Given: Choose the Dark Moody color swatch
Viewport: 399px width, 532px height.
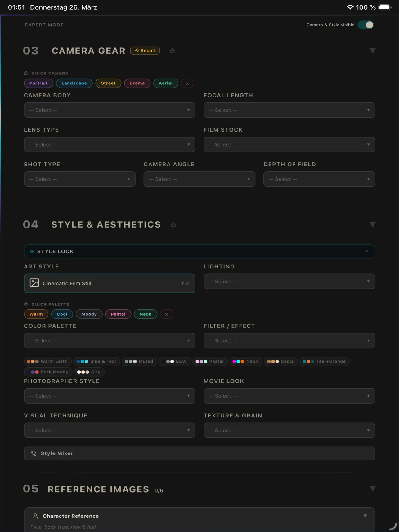Looking at the screenshot, I should (48, 372).
